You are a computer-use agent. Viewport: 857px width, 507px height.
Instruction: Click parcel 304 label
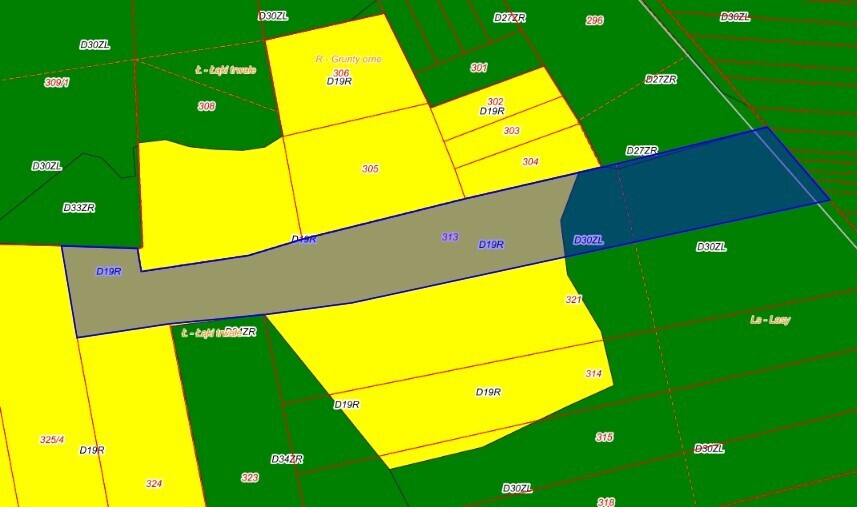click(530, 162)
